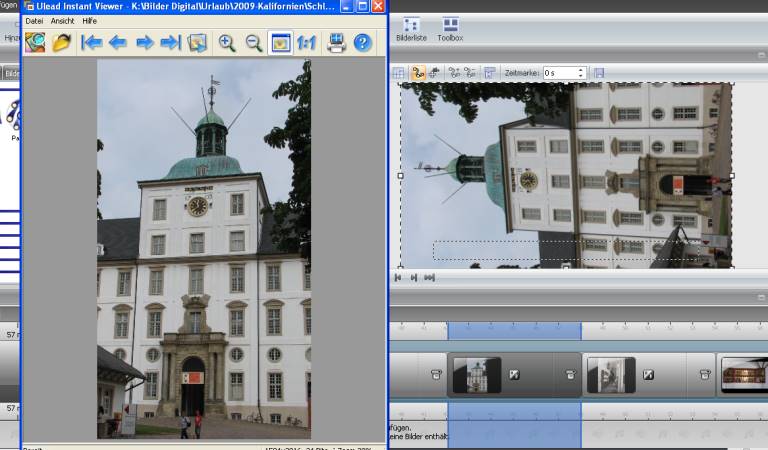Select the castle thumbnail in the timeline

click(476, 375)
